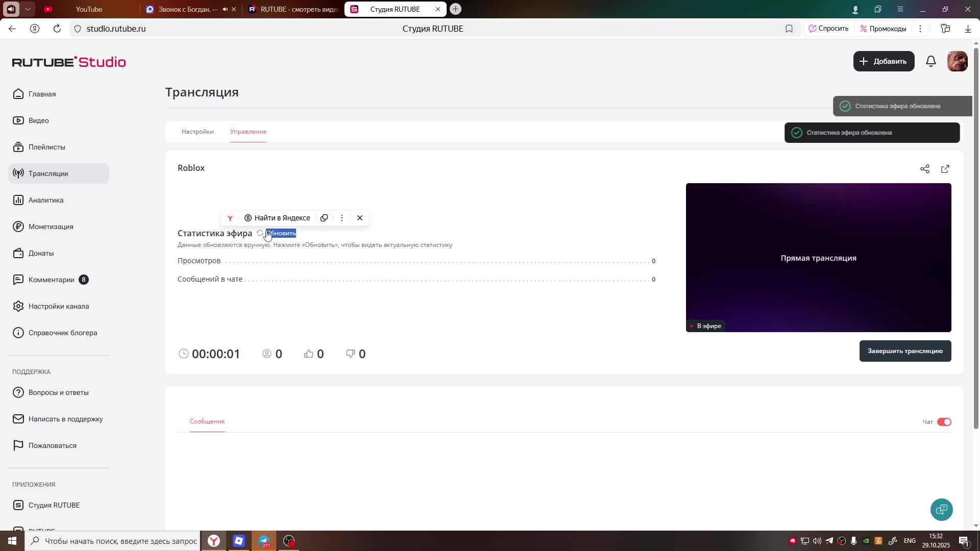The height and width of the screenshot is (551, 980).
Task: Disable the chat toggle switch
Action: pyautogui.click(x=944, y=422)
